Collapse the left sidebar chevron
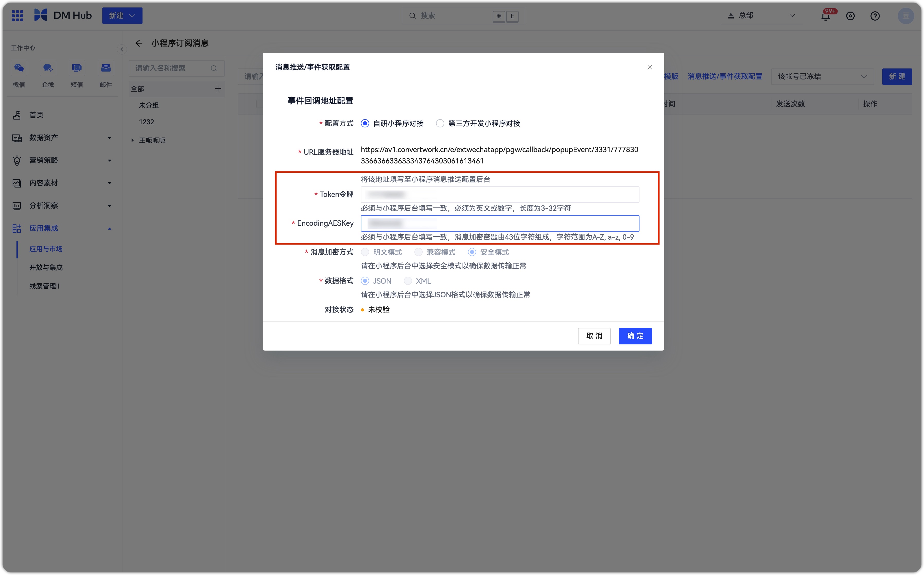Image resolution: width=924 pixels, height=575 pixels. click(122, 49)
